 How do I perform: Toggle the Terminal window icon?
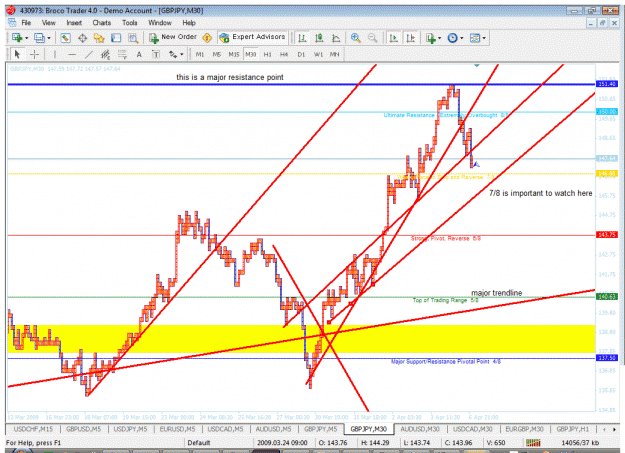[x=116, y=38]
